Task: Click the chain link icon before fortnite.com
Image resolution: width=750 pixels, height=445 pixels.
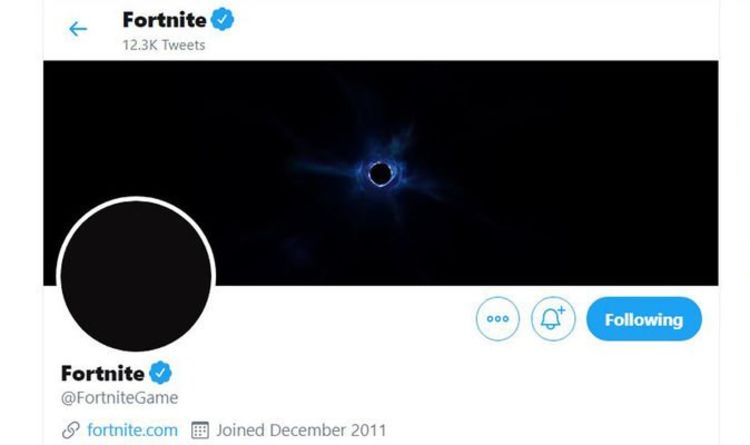Action: click(71, 430)
